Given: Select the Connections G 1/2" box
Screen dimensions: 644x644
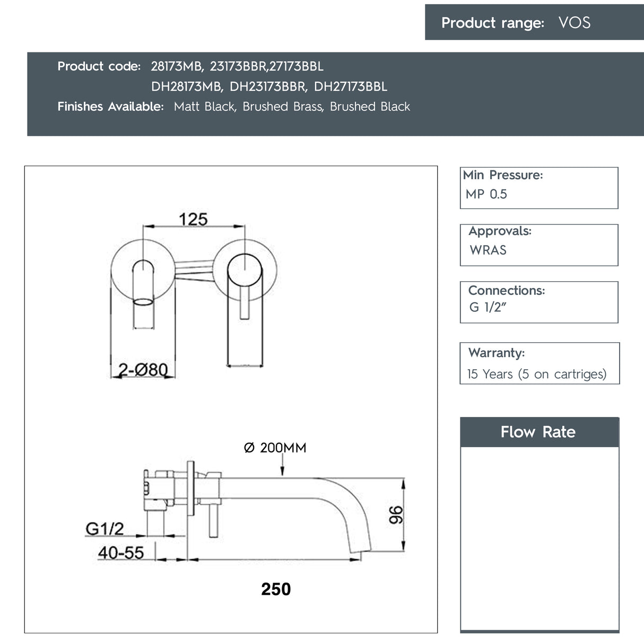Looking at the screenshot, I should tap(538, 302).
